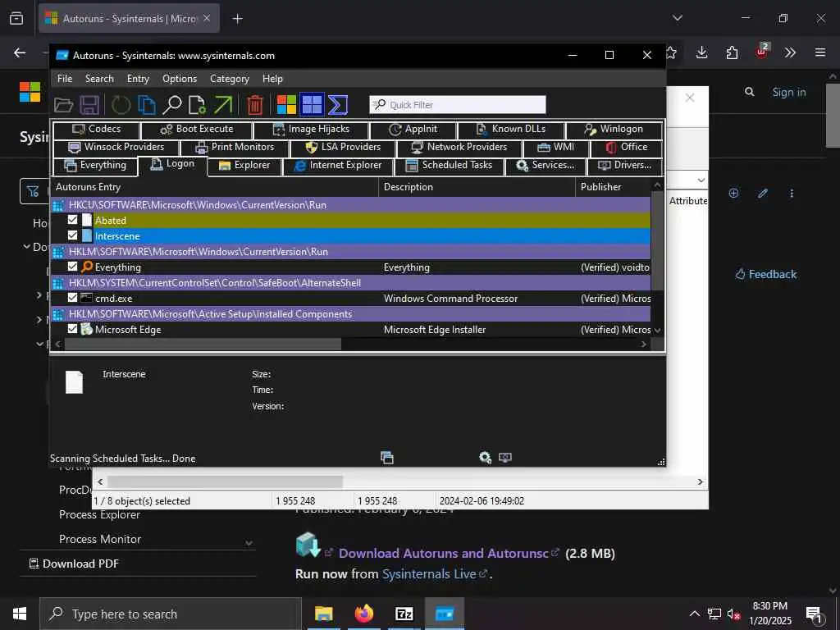Open the File menu in Autoruns
840x630 pixels.
(x=65, y=79)
